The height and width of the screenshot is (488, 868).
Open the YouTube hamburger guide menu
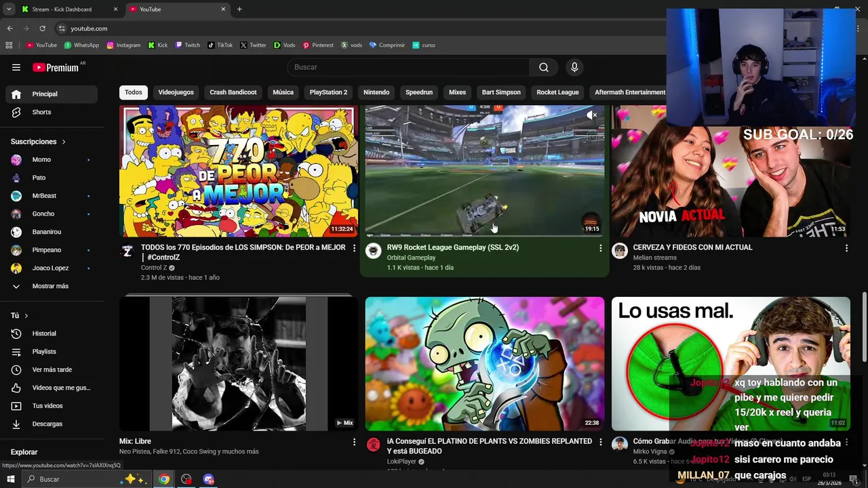[16, 67]
